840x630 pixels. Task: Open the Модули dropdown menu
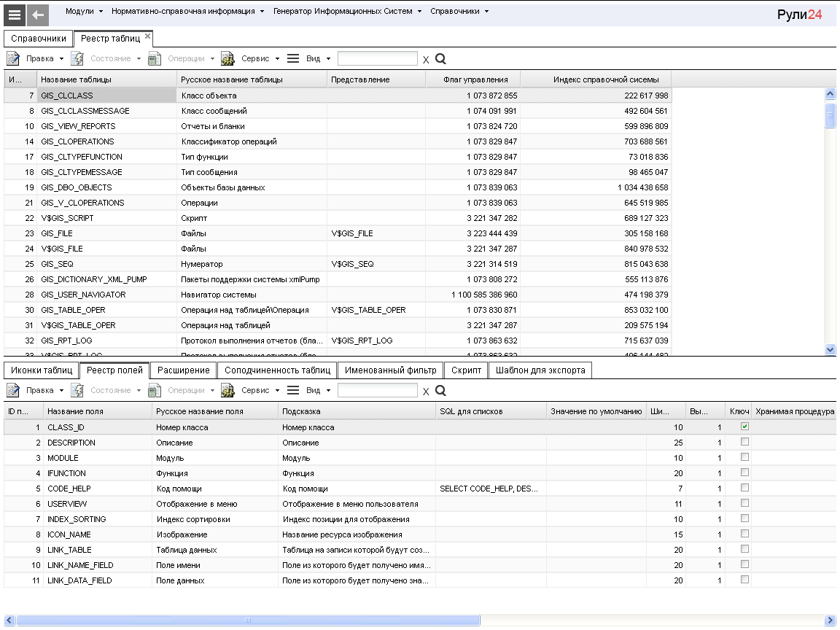(84, 11)
